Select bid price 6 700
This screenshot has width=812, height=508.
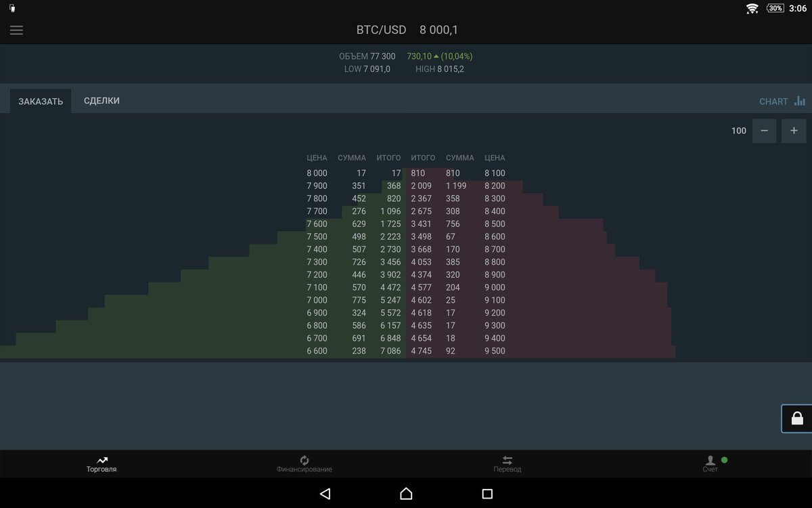pos(317,338)
